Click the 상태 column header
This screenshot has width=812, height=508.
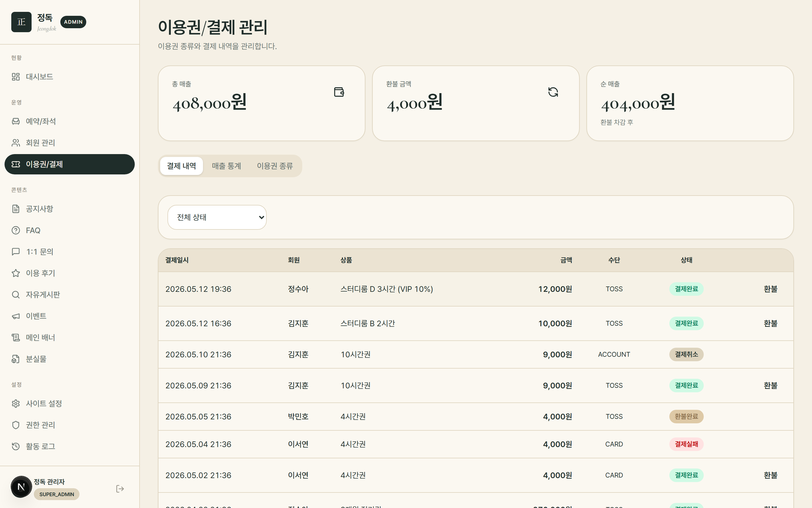pos(686,260)
